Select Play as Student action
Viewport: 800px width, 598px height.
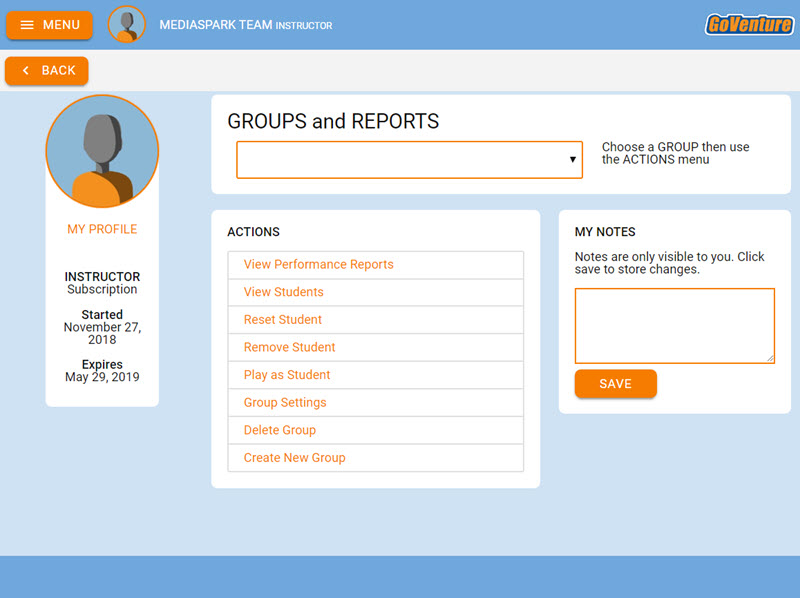coord(376,375)
